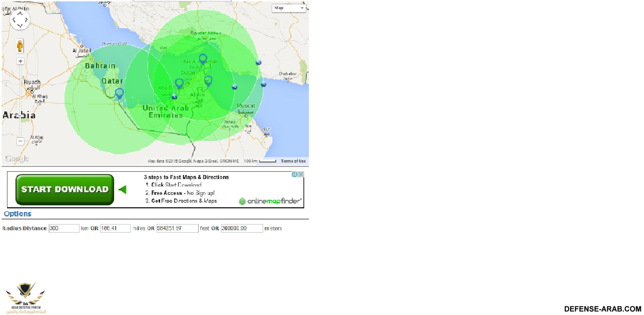644x315 pixels.
Task: Open the Terms of Use link
Action: click(293, 161)
